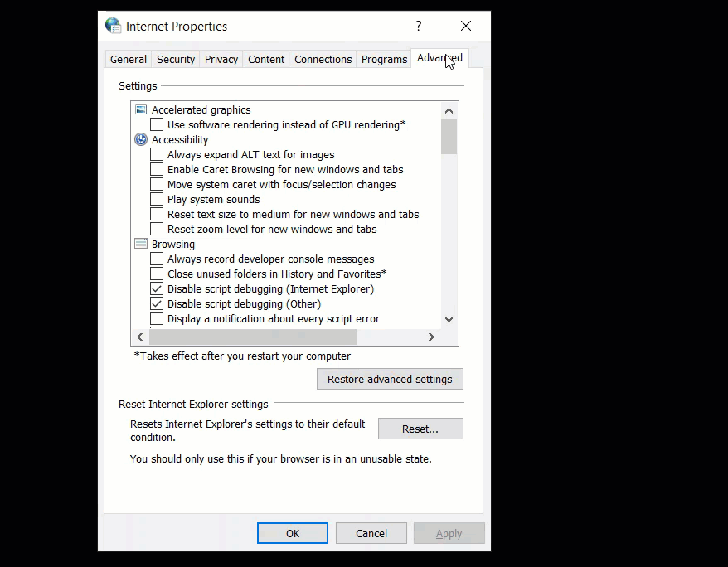
Task: Click Restore advanced settings
Action: tap(390, 379)
